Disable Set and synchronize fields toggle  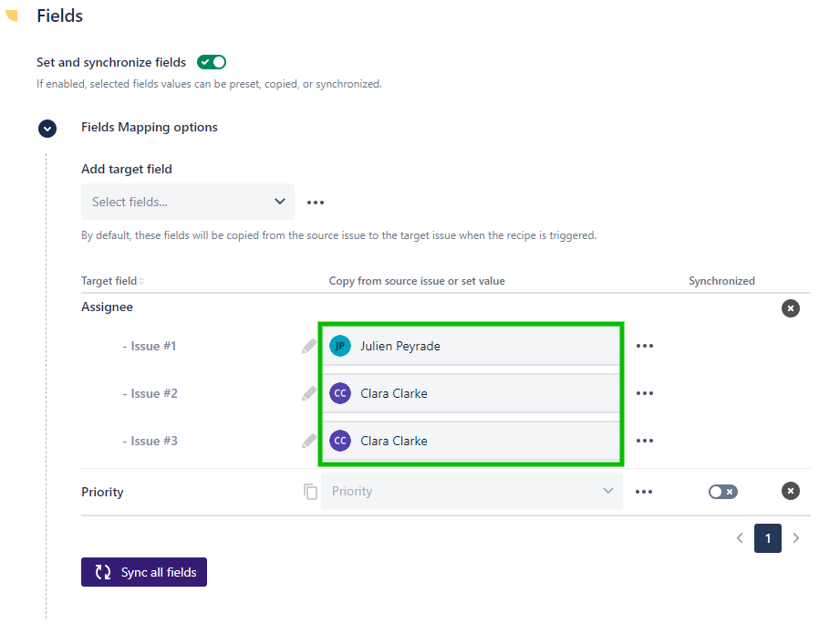(x=212, y=62)
